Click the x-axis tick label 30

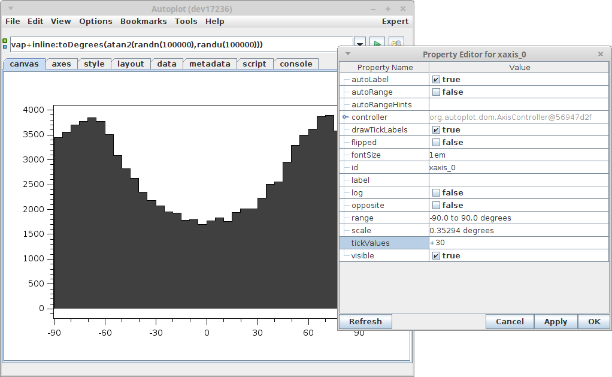(257, 333)
